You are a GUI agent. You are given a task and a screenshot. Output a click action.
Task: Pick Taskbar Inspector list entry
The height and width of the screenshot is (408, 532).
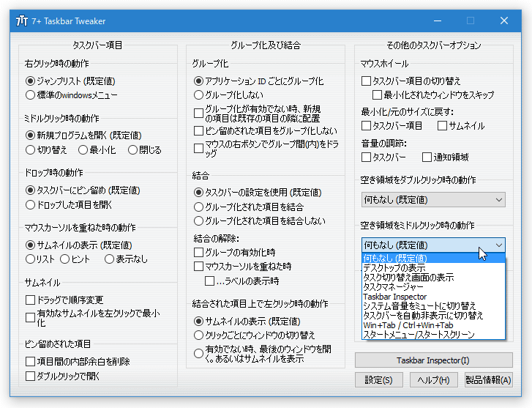pos(433,297)
